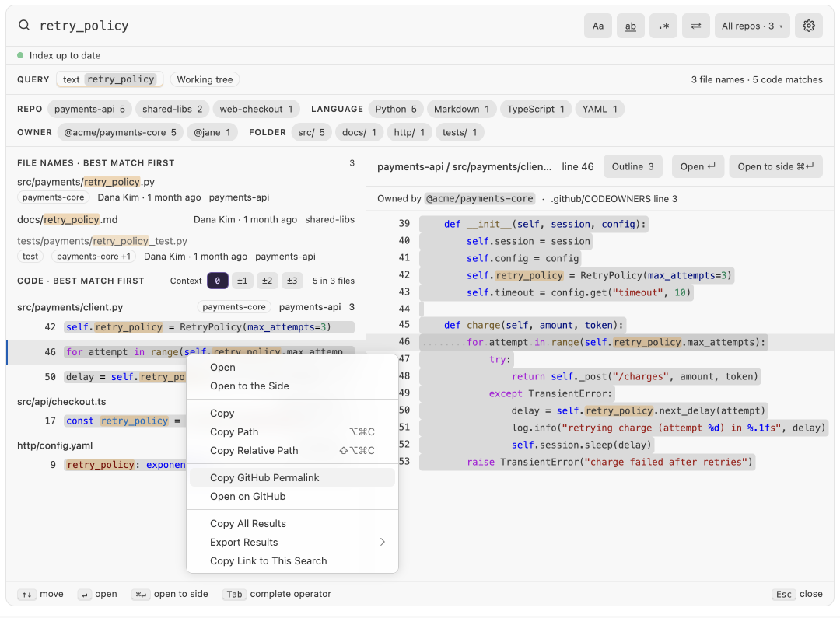Click the retry_policy search field
Image resolution: width=840 pixels, height=618 pixels.
(306, 26)
